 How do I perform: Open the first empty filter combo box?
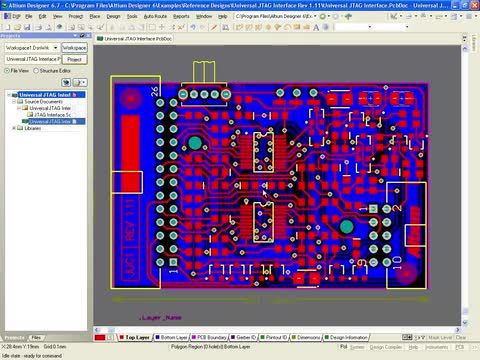coord(370,27)
